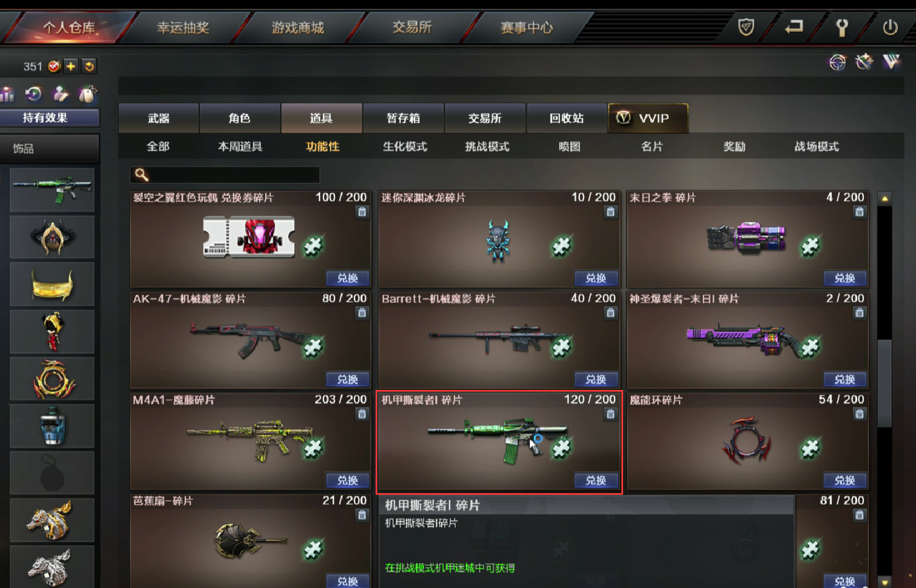This screenshot has height=588, width=916.
Task: Click the trash icon on 魔能环碎片 card
Action: 859,414
